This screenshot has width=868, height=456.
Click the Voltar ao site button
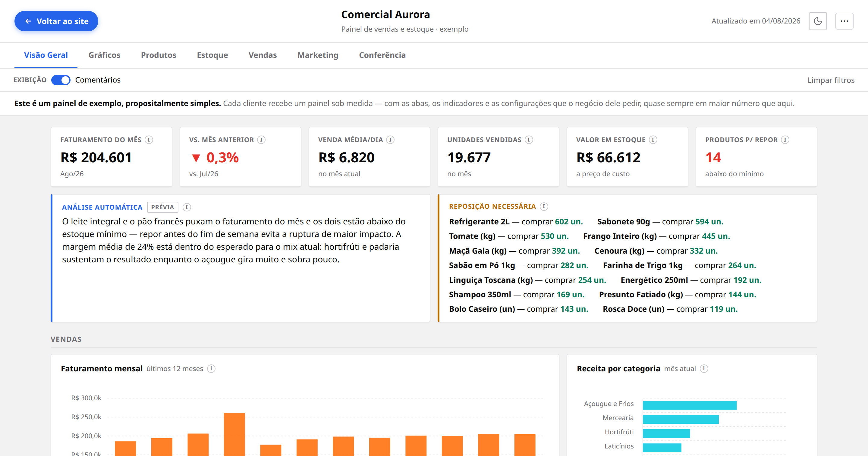point(56,21)
